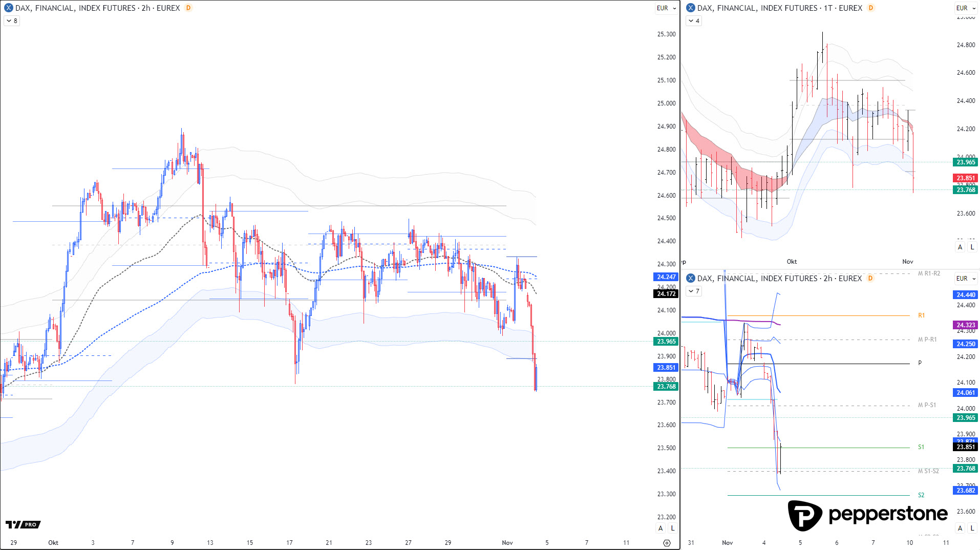The height and width of the screenshot is (550, 980).
Task: Click the M P-R1 pivot label
Action: 927,340
